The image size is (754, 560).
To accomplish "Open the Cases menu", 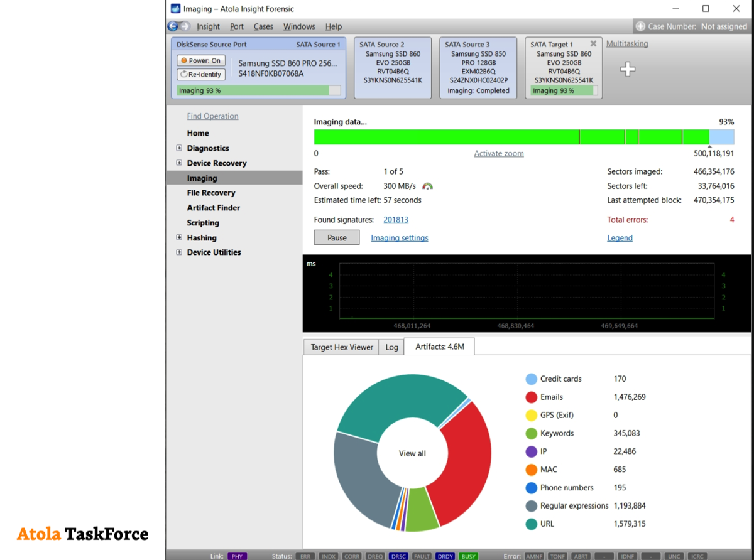I will tap(263, 26).
